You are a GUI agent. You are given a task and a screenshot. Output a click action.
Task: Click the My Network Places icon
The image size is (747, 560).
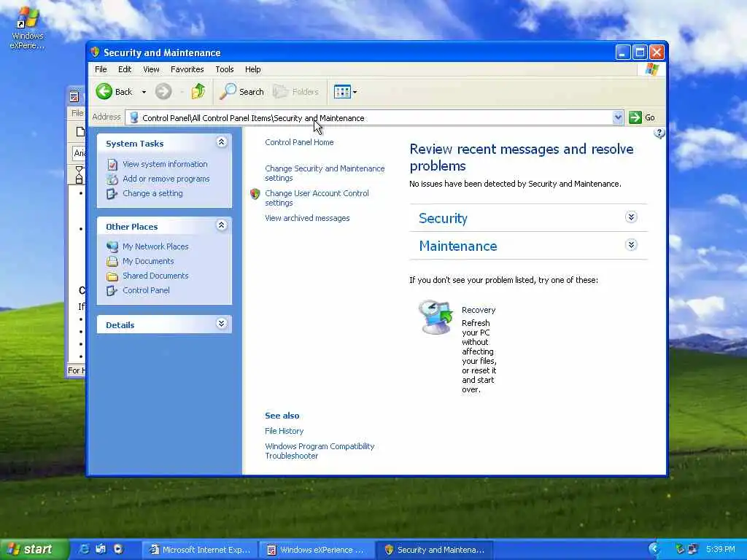click(x=112, y=246)
